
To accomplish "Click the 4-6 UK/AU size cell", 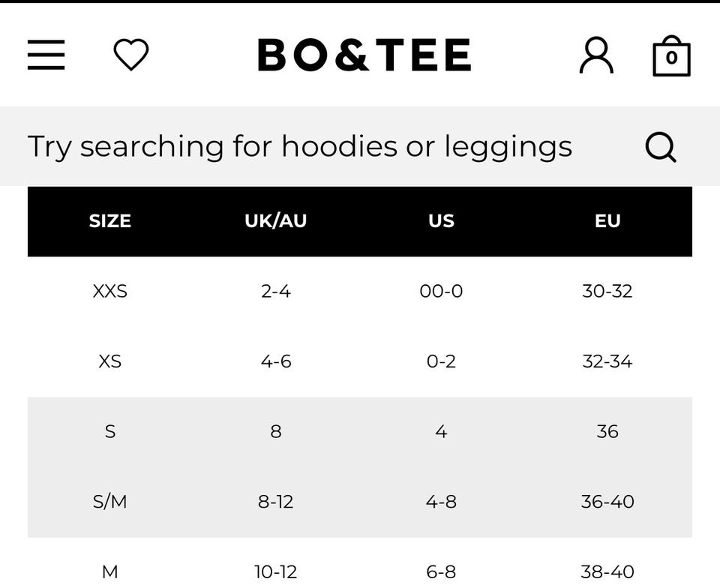I will (275, 361).
